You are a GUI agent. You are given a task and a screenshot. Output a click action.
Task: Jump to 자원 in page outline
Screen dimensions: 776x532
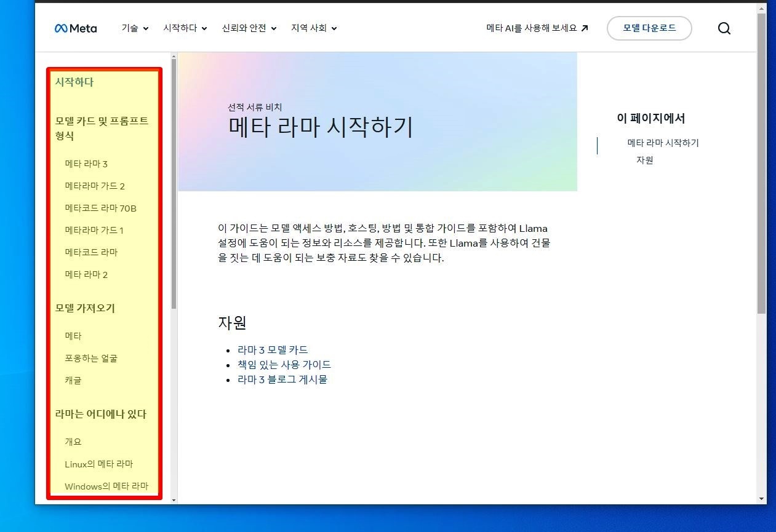click(645, 160)
